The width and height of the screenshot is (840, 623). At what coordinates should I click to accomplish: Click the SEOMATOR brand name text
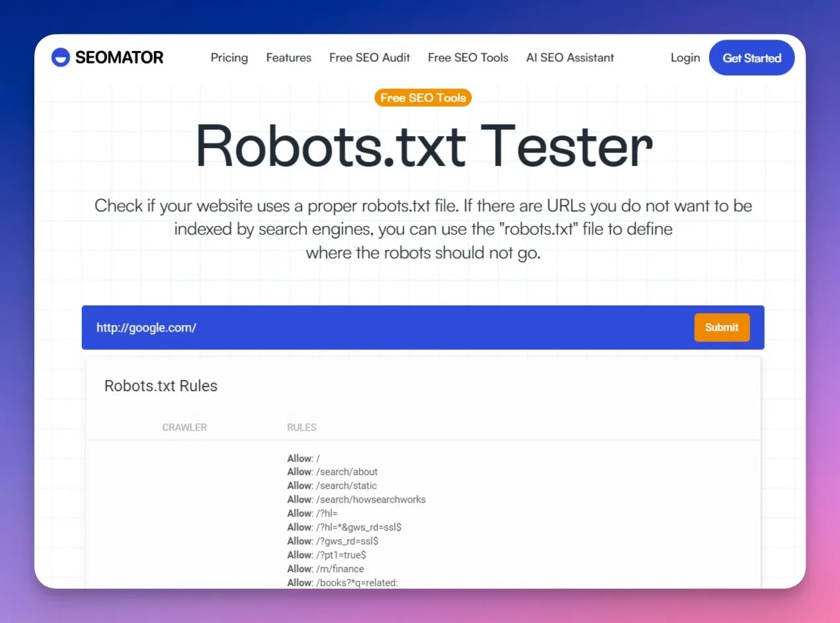click(x=119, y=57)
